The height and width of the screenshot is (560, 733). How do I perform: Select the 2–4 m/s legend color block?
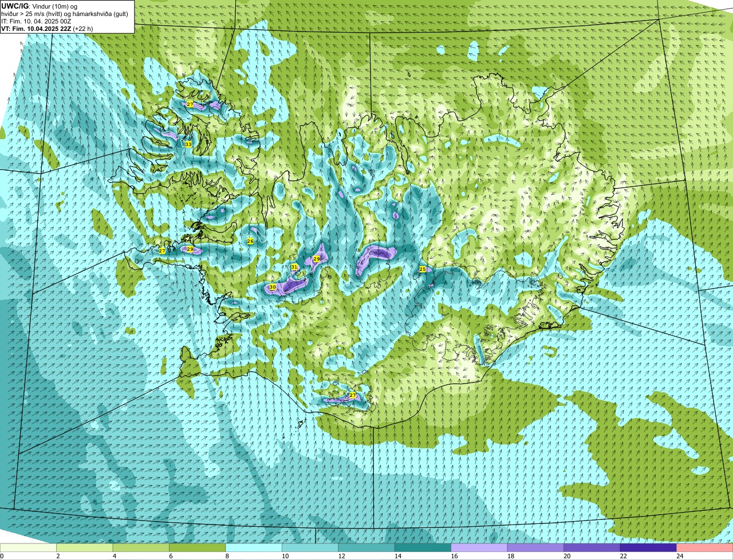coord(85,547)
